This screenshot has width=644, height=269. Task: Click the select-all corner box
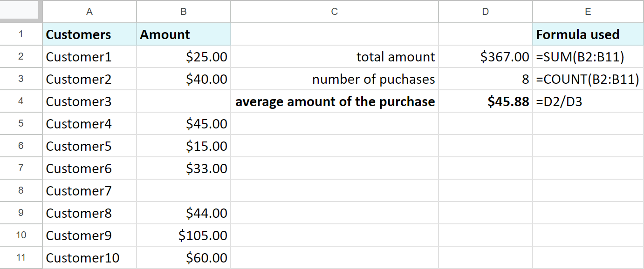tap(21, 12)
